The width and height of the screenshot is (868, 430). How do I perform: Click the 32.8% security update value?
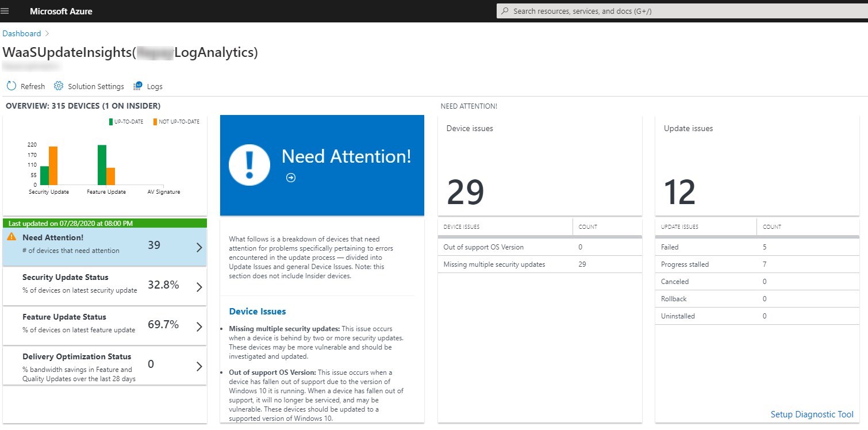tap(163, 285)
